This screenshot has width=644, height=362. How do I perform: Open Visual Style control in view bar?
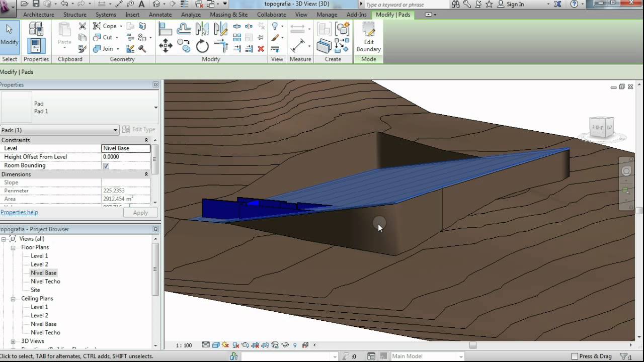pos(216,345)
